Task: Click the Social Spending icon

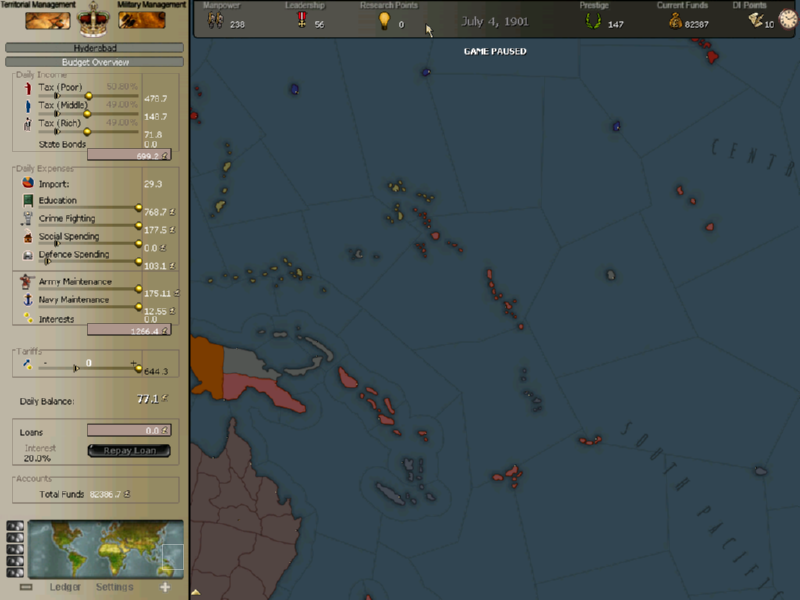Action: click(x=28, y=237)
